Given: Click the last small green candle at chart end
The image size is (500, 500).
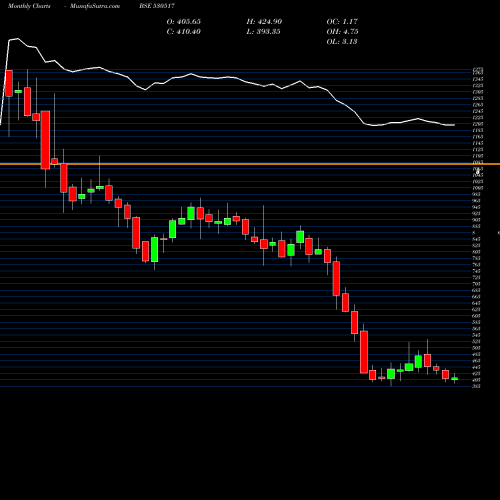Looking at the screenshot, I should coord(455,379).
